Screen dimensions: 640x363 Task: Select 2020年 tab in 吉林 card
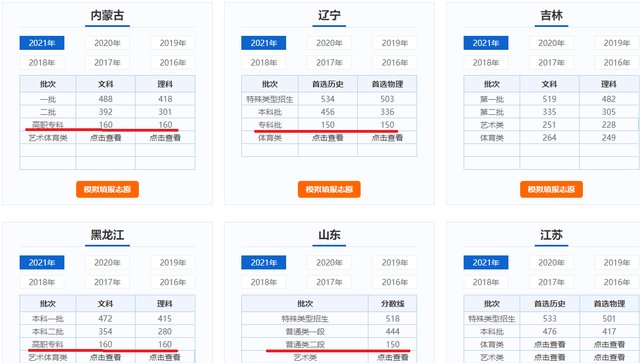[x=551, y=43]
